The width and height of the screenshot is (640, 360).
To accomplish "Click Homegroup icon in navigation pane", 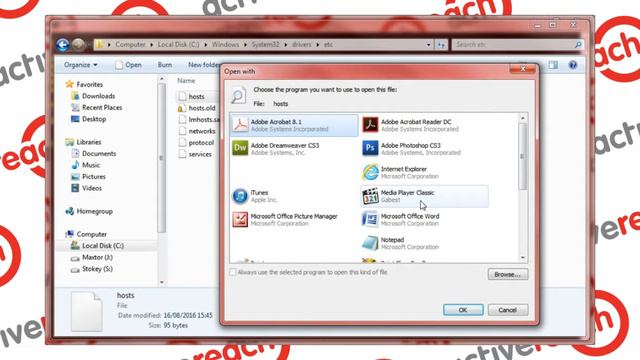I will click(69, 211).
